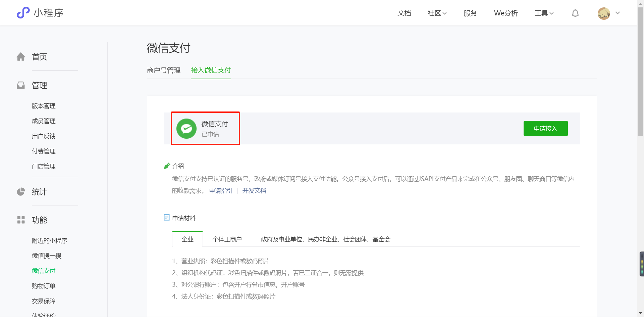
Task: Select the 统计 sidebar heading
Action: pos(39,192)
